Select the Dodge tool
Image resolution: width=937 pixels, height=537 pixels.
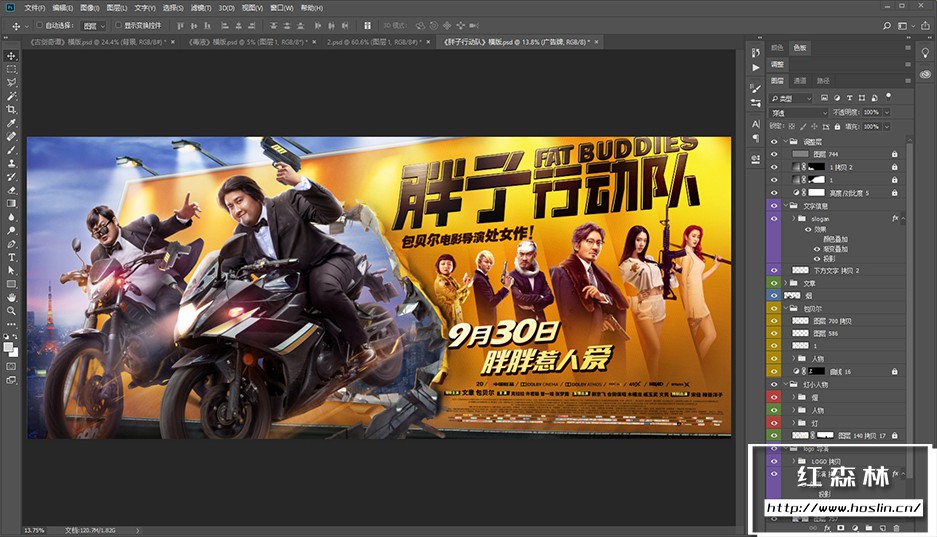coord(11,231)
